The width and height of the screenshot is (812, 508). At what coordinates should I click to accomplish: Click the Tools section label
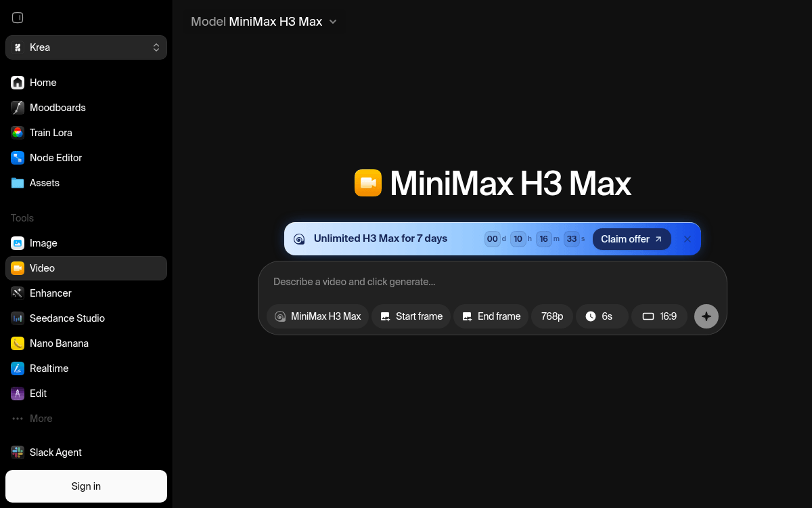(22, 218)
